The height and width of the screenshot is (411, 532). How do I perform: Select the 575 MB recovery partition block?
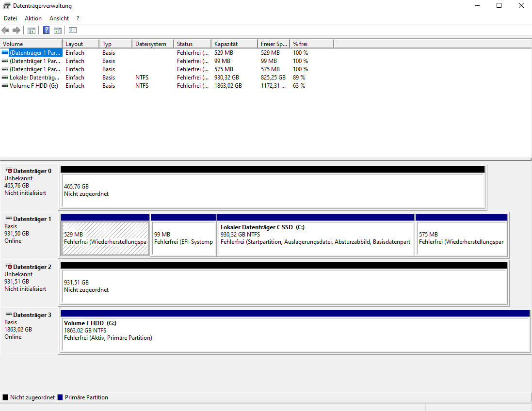(x=461, y=238)
